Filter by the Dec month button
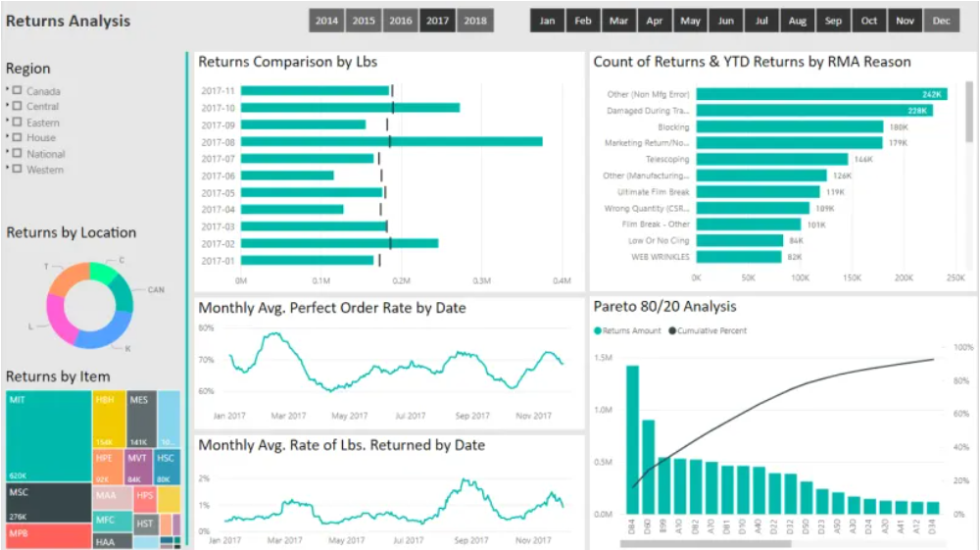980x550 pixels. [x=941, y=21]
